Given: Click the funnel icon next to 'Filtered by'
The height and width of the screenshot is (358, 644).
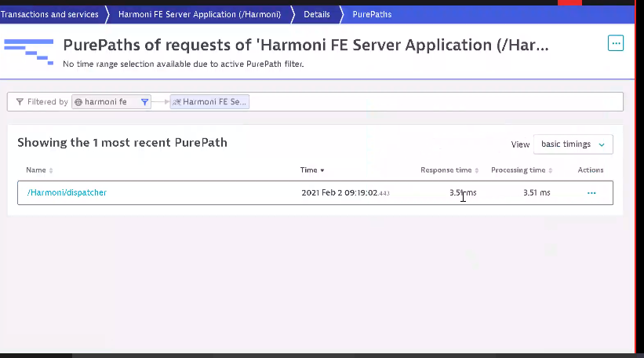Looking at the screenshot, I should coord(20,102).
